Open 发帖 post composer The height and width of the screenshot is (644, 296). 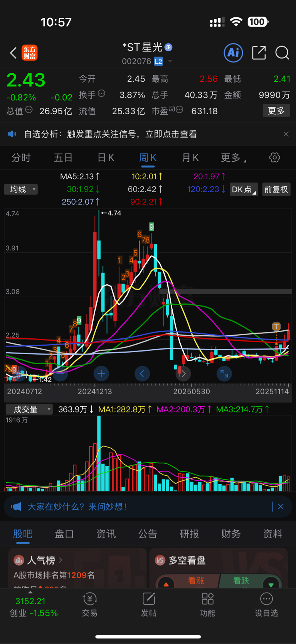pos(149,605)
